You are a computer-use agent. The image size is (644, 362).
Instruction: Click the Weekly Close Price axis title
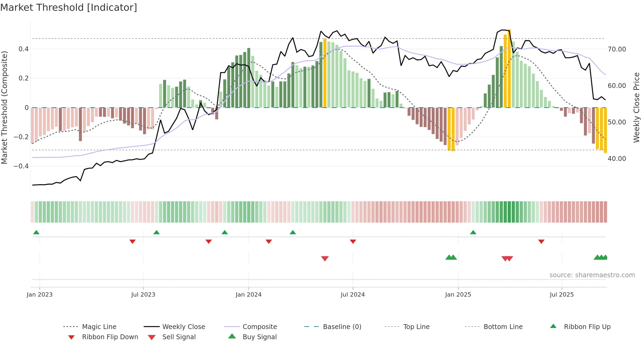637,107
